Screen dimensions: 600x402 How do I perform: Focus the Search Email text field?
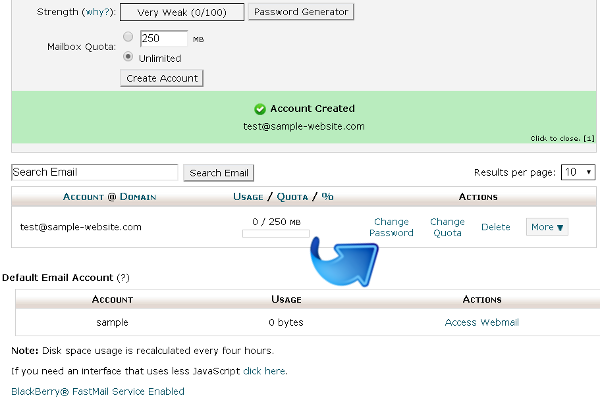click(94, 172)
